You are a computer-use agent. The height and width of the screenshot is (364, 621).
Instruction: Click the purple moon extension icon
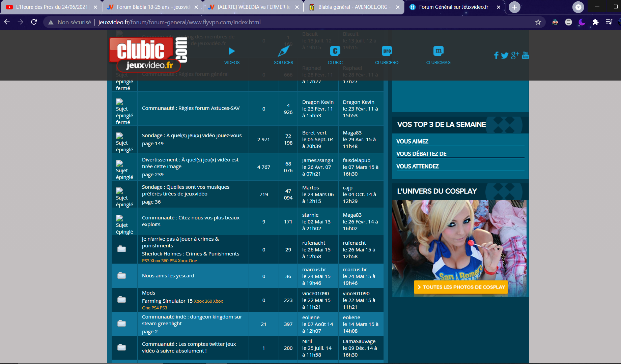pyautogui.click(x=582, y=22)
